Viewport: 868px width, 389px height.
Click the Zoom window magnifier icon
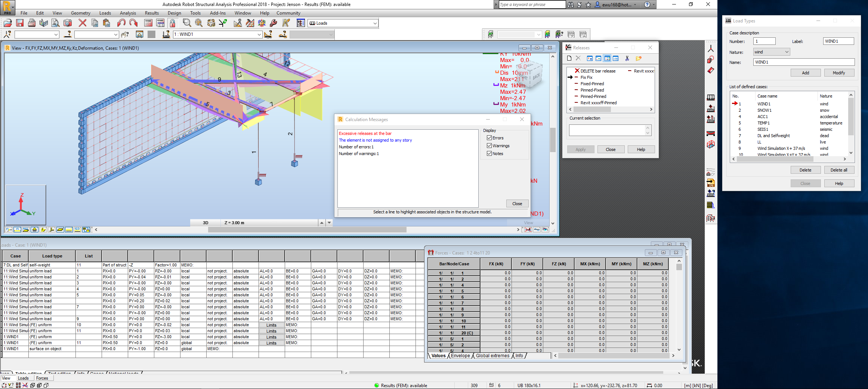click(x=187, y=23)
